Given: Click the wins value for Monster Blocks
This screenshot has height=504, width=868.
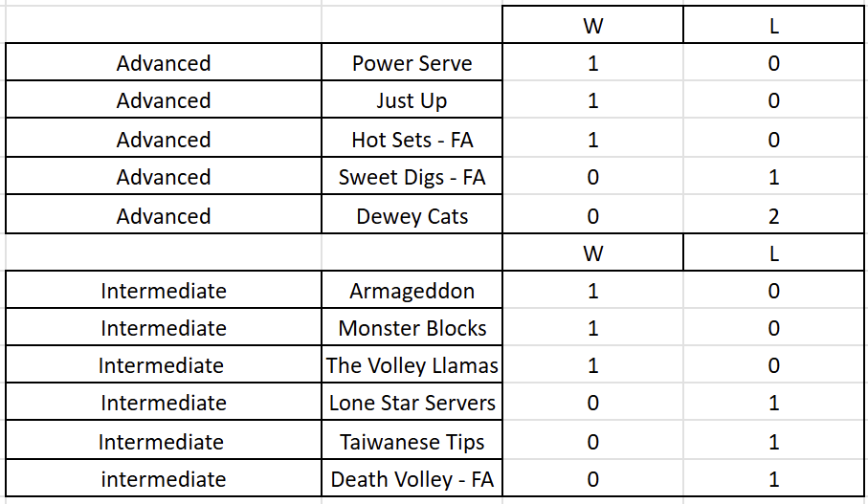Looking at the screenshot, I should [x=592, y=328].
